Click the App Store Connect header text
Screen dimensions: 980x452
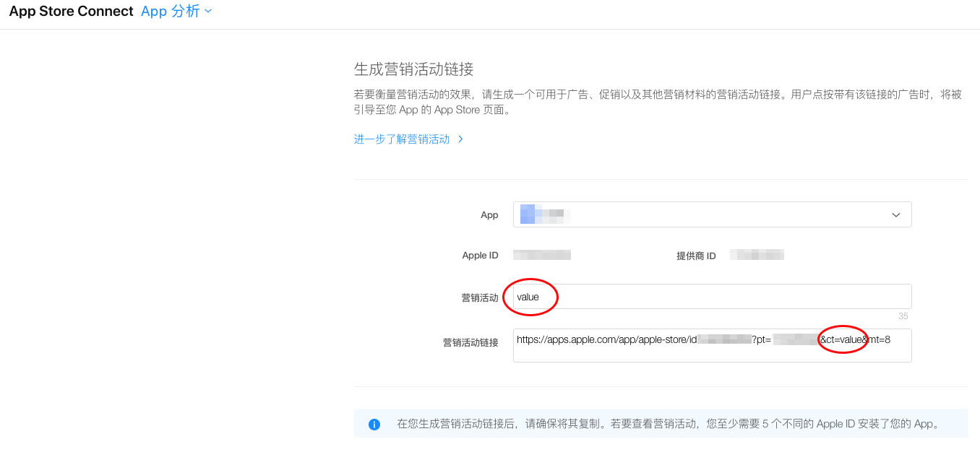[x=70, y=11]
